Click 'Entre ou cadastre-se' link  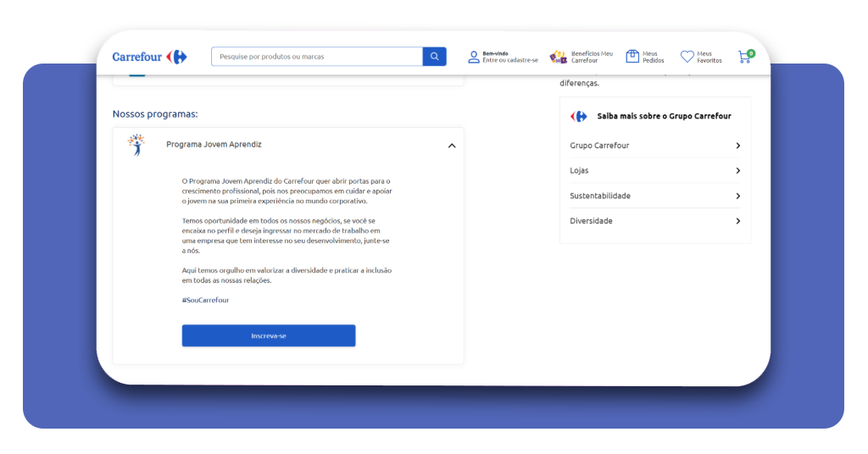pos(509,60)
